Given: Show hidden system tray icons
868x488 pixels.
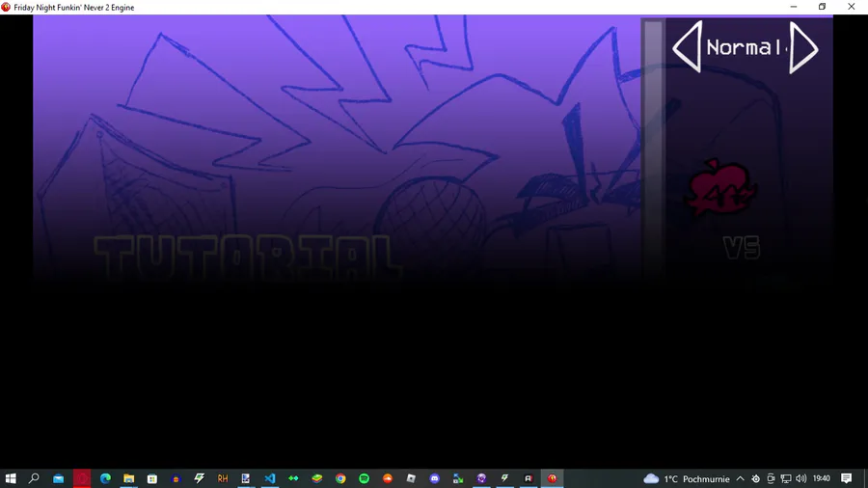Looking at the screenshot, I should (x=740, y=478).
